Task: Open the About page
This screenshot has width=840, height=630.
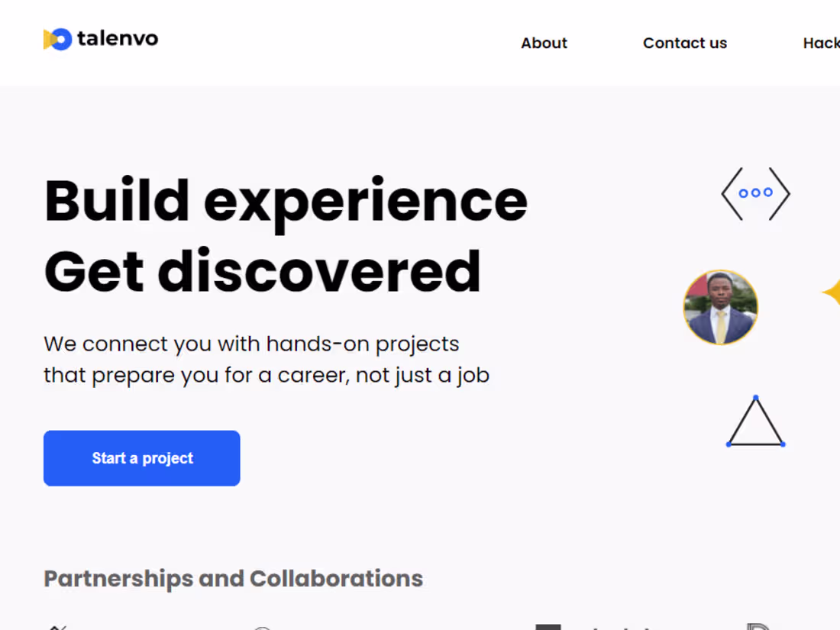Action: pos(544,43)
